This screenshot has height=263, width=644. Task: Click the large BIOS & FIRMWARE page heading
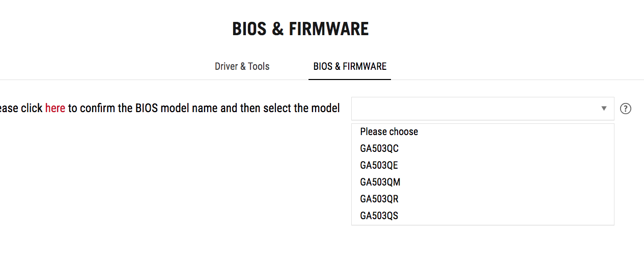300,29
